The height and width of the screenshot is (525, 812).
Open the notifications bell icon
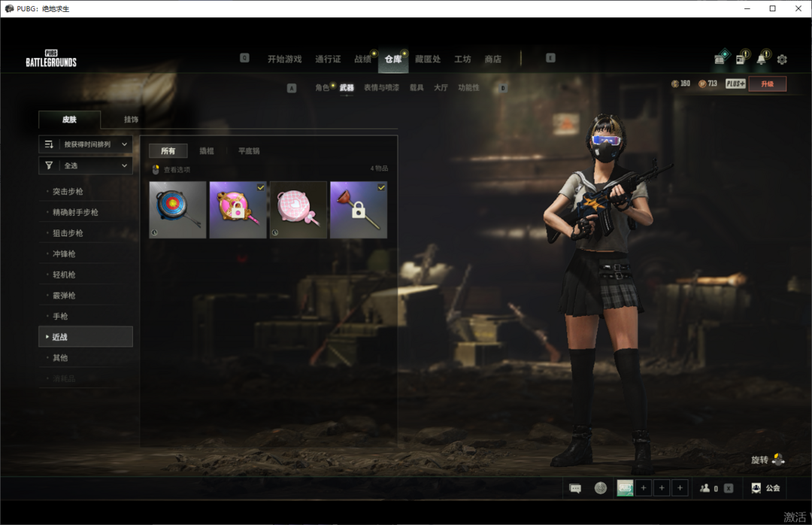762,59
